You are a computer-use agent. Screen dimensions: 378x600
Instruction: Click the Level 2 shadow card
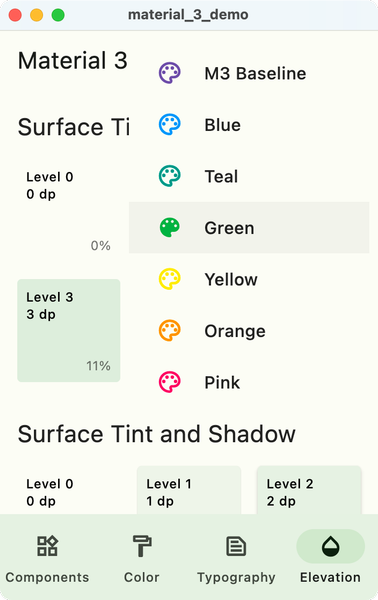[309, 490]
